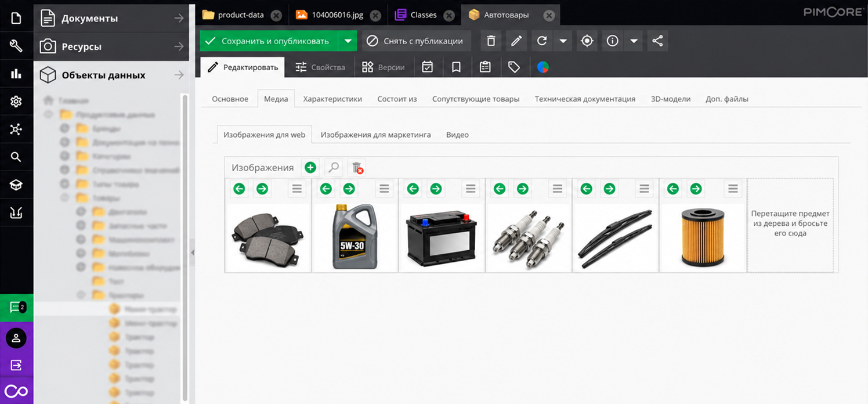Open the dropdown arrow next to Сохранить и опубликовать
Image resolution: width=868 pixels, height=404 pixels.
click(348, 41)
